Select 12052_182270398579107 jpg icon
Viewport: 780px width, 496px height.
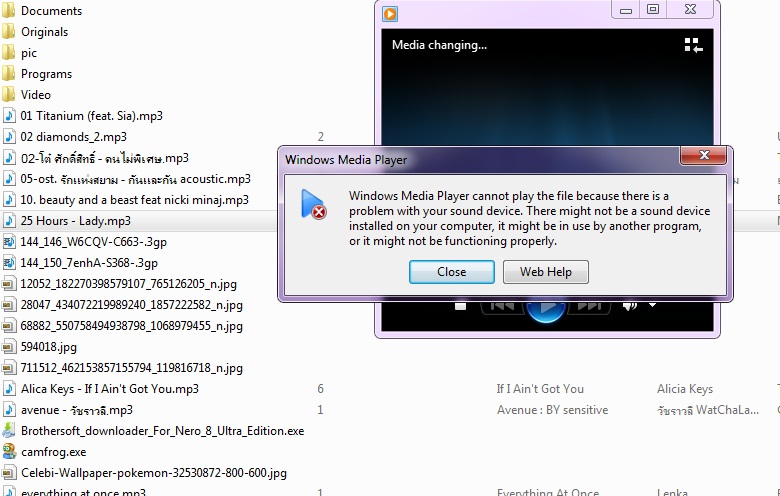[8, 284]
